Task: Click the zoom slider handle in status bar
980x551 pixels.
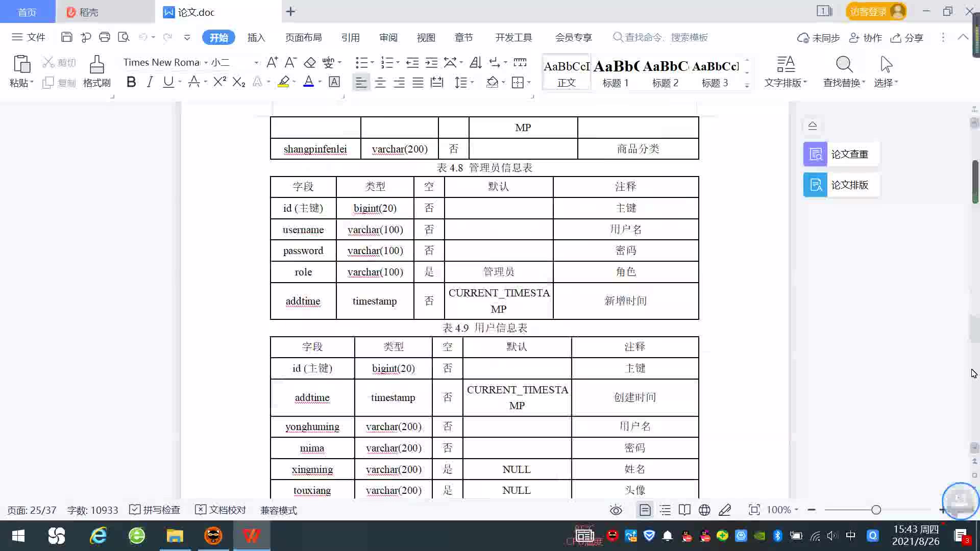Action: click(876, 510)
